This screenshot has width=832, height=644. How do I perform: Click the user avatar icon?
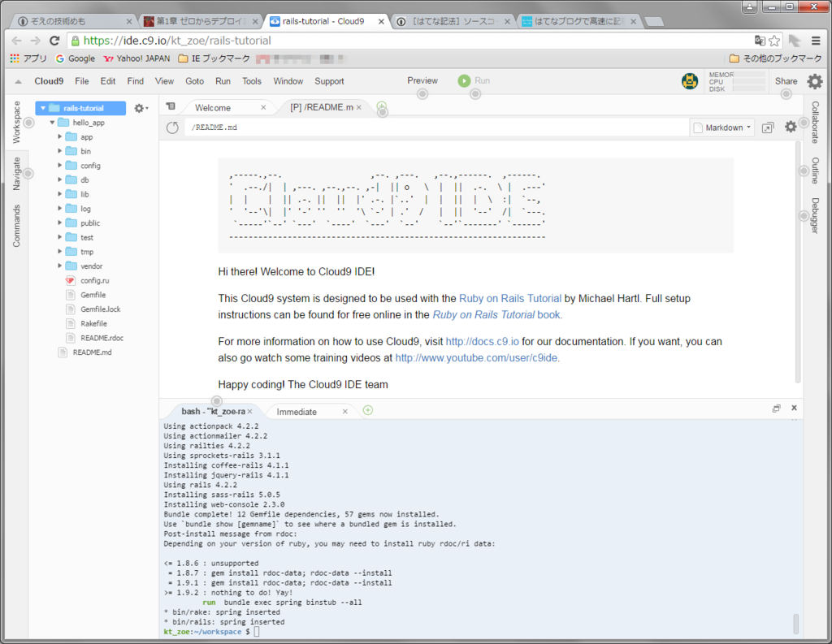(x=690, y=81)
